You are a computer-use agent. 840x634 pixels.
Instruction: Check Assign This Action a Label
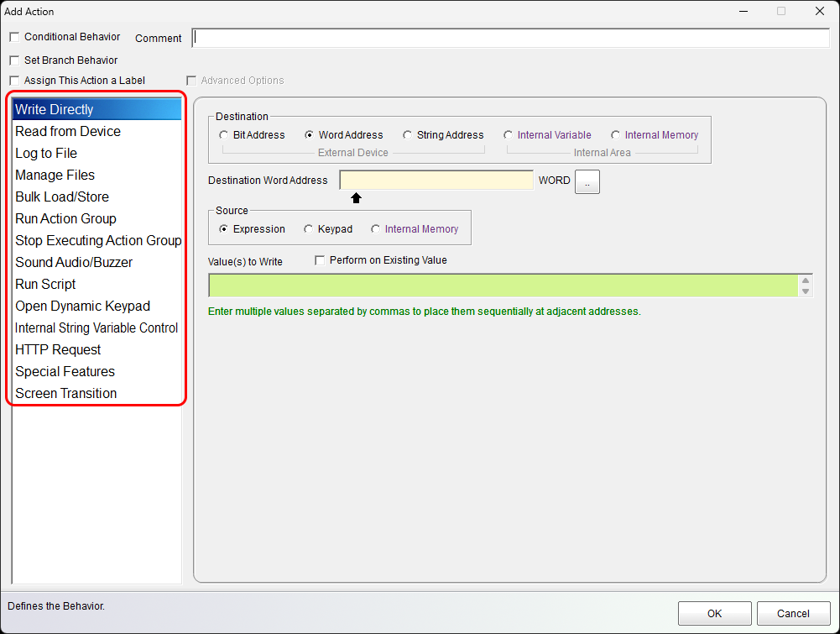[13, 81]
